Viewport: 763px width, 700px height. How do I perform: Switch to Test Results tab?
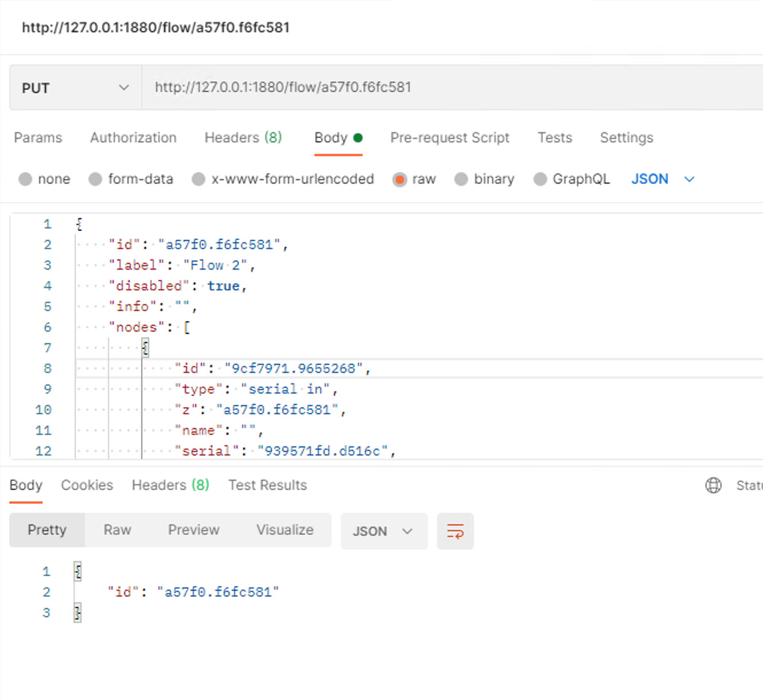point(267,485)
